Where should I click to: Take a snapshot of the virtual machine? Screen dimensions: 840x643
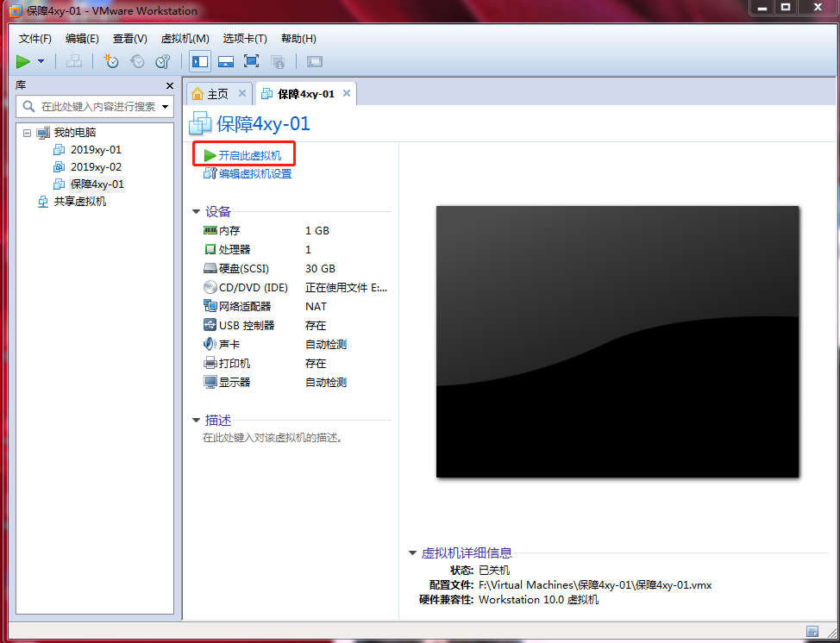[x=111, y=61]
